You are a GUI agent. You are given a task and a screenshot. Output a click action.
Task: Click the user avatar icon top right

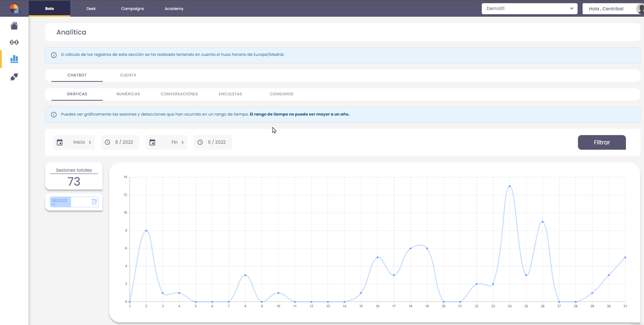click(640, 9)
